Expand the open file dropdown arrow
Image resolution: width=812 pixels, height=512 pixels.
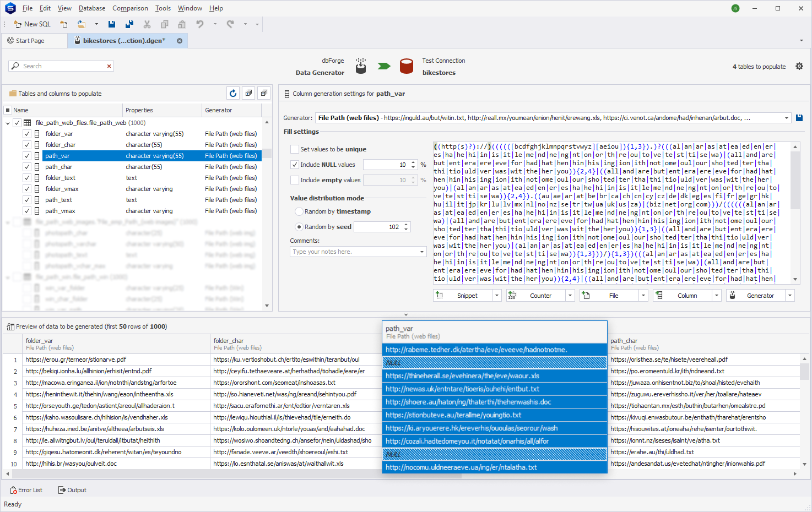(x=96, y=24)
